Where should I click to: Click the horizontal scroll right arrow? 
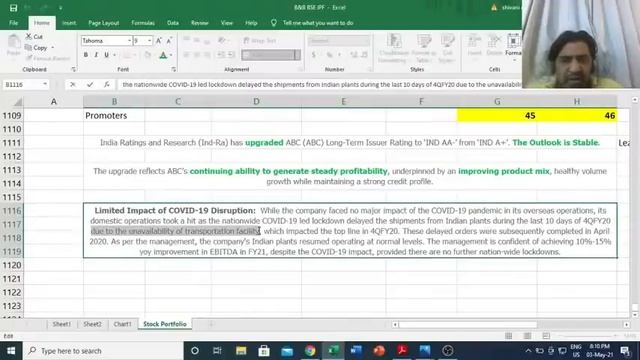[627, 324]
